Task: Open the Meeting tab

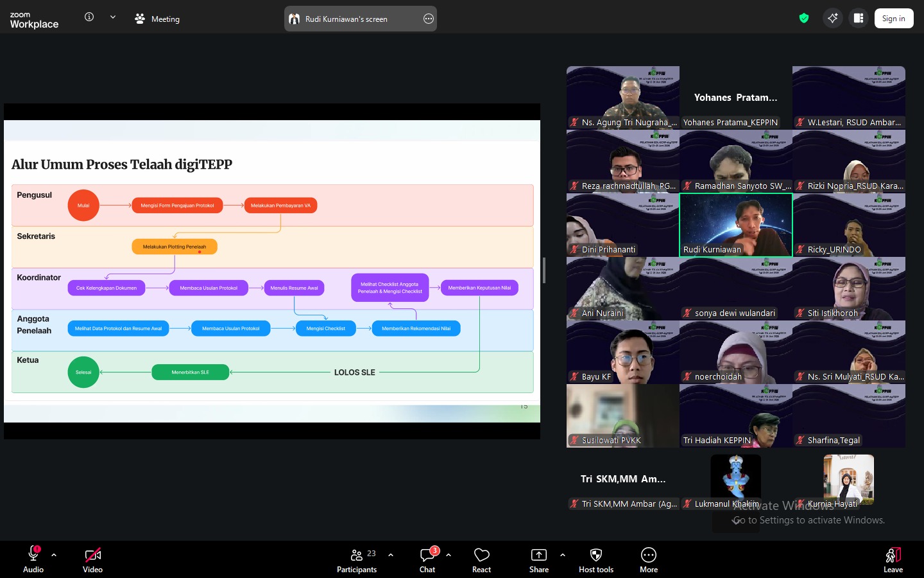Action: (157, 19)
